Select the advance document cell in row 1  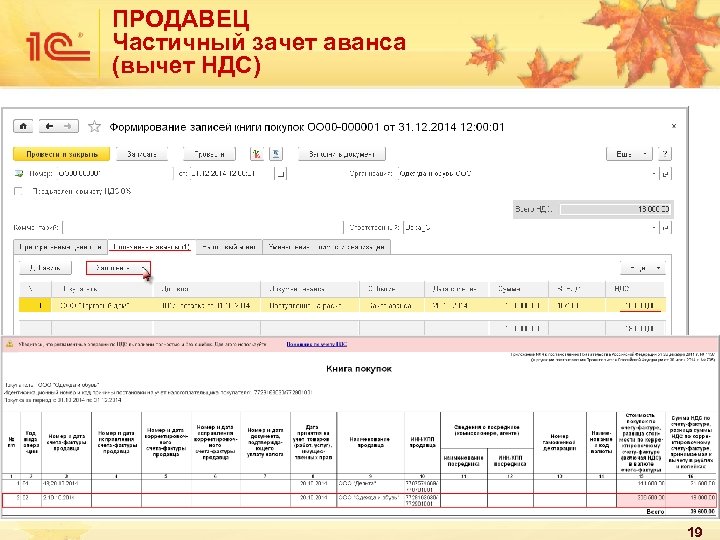point(310,305)
